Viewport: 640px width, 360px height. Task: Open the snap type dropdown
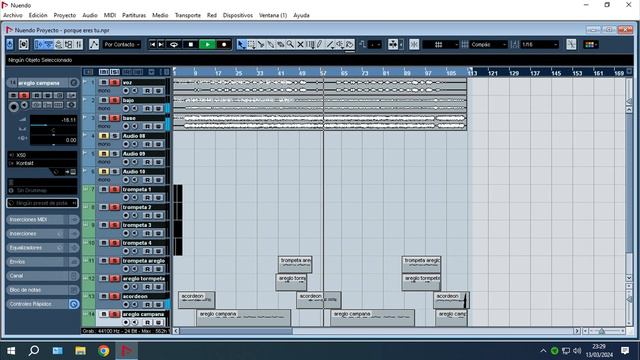441,44
